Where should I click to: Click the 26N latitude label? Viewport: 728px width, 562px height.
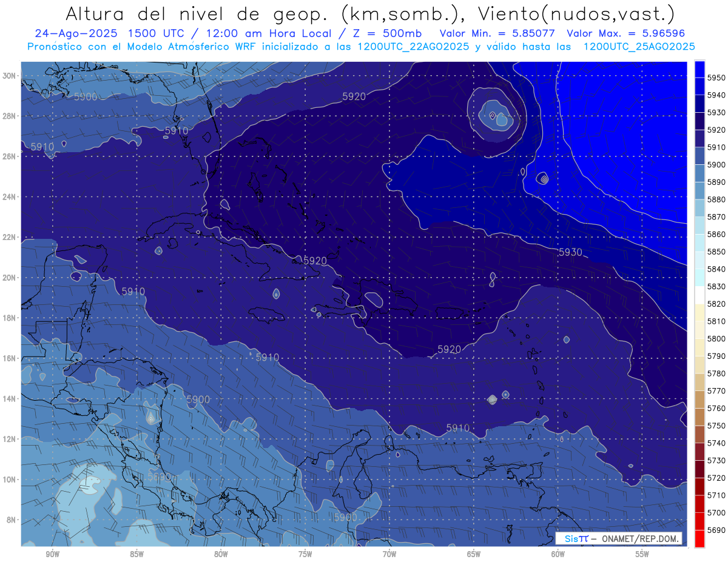coord(9,156)
